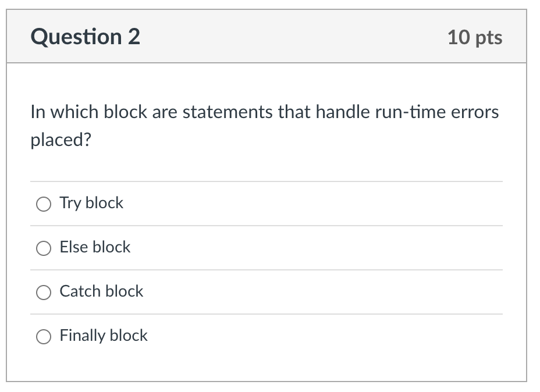
Task: Click the word "placed?" in the question
Action: click(61, 140)
